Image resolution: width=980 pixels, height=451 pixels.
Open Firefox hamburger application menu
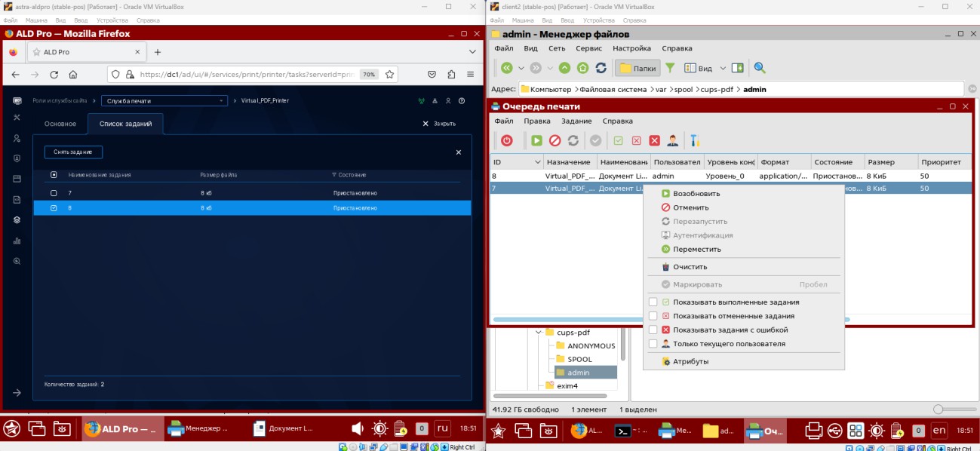[472, 75]
